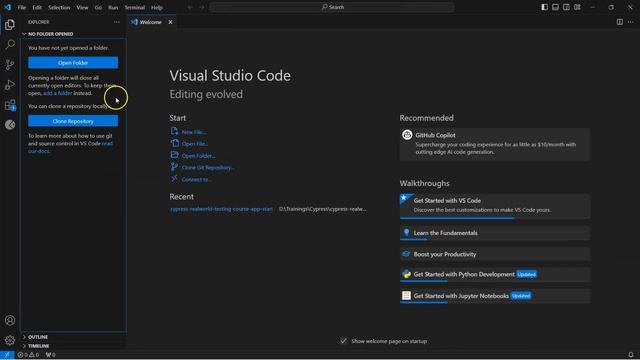Open errors and warnings in status bar
Viewport: 640px width, 360px height.
tap(28, 355)
